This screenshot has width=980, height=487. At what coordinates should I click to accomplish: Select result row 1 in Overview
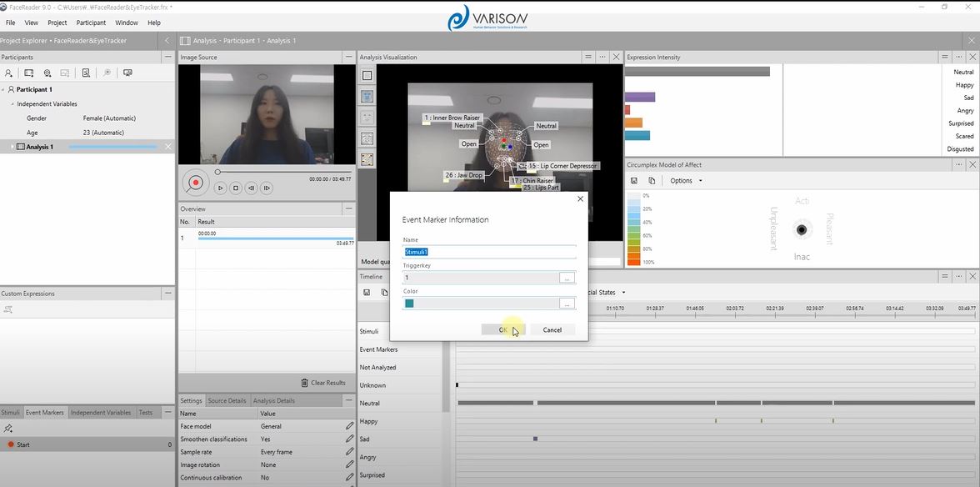point(267,238)
